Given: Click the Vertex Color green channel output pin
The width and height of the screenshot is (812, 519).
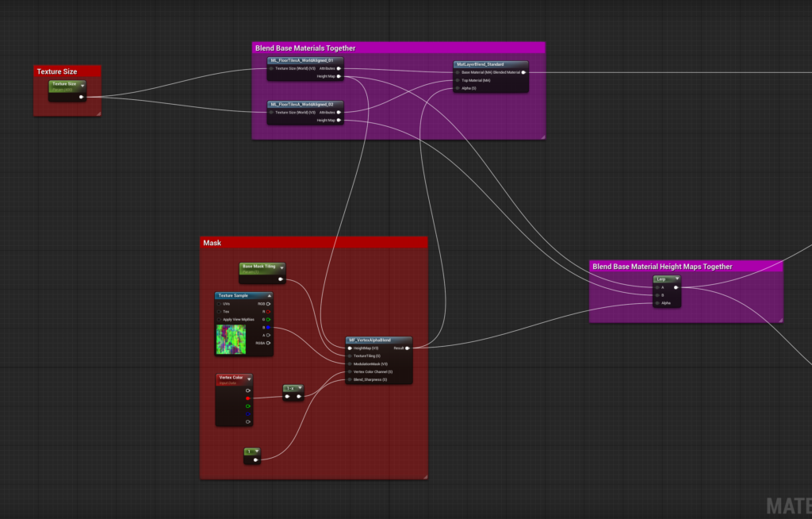Looking at the screenshot, I should 248,406.
